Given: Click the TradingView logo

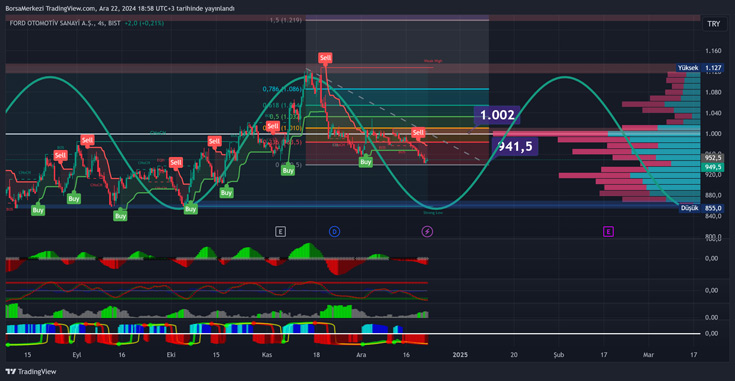Looking at the screenshot, I should 31,372.
